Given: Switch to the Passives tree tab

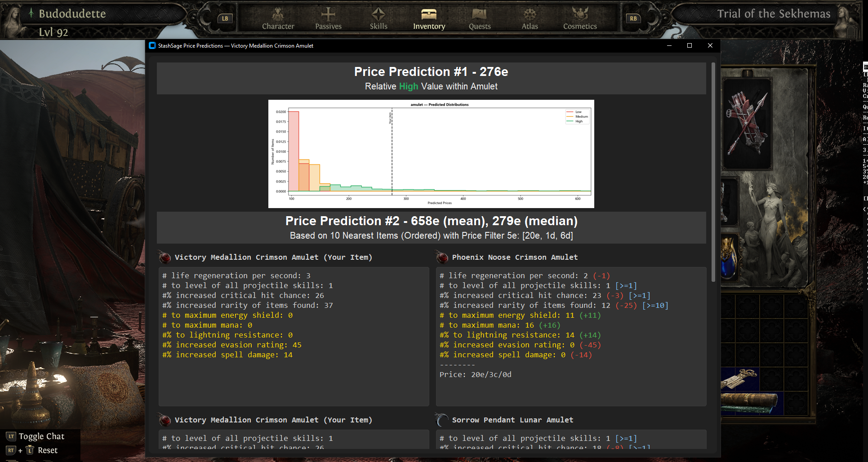Looking at the screenshot, I should click(x=328, y=18).
